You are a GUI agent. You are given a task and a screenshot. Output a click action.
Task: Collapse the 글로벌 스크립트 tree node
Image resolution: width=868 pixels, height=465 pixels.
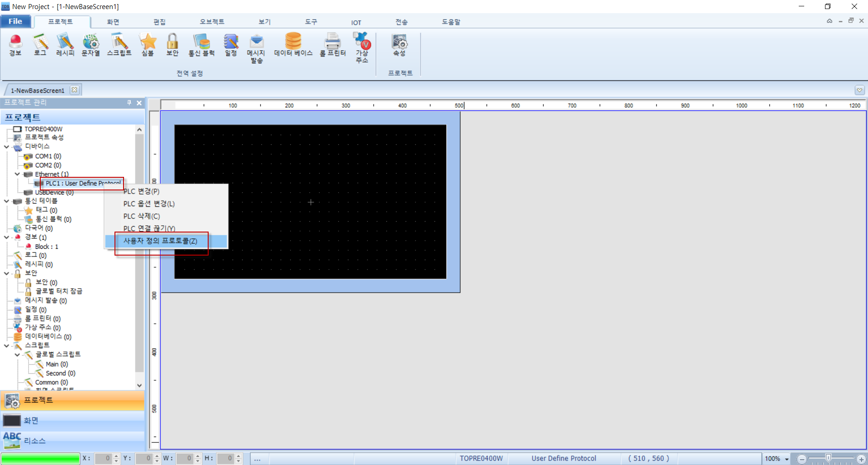pyautogui.click(x=17, y=355)
